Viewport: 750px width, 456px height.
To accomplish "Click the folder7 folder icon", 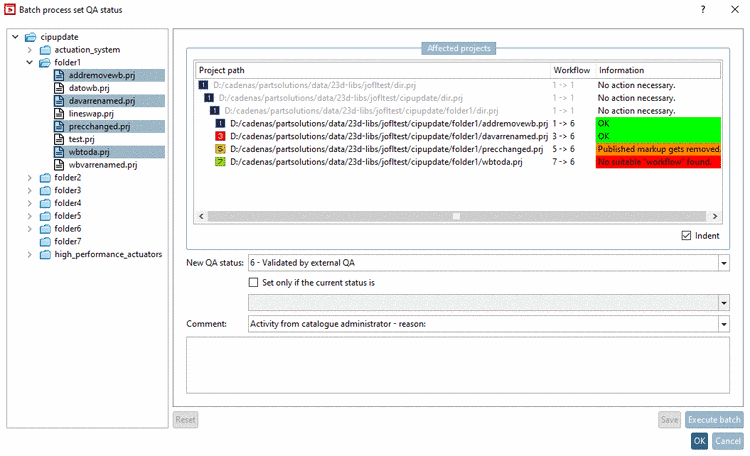I will click(x=45, y=242).
